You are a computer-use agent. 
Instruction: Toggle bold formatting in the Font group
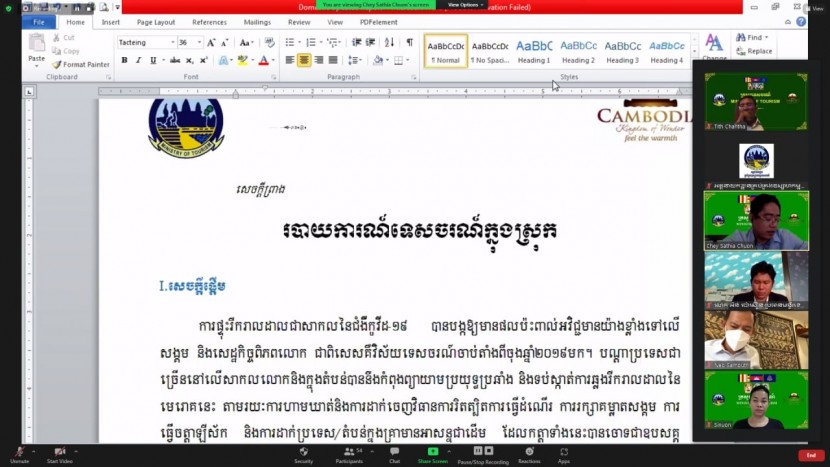click(124, 60)
